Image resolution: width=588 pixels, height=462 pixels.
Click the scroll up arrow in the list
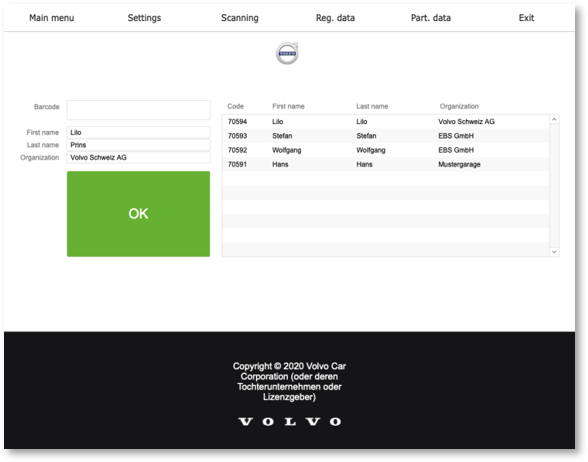[554, 119]
